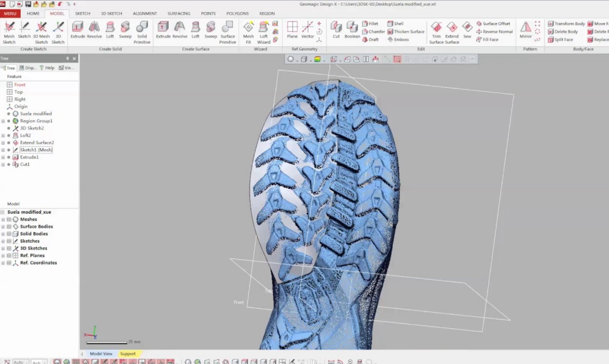Expand the Cut1 feature node
Image resolution: width=609 pixels, height=364 pixels.
3,165
